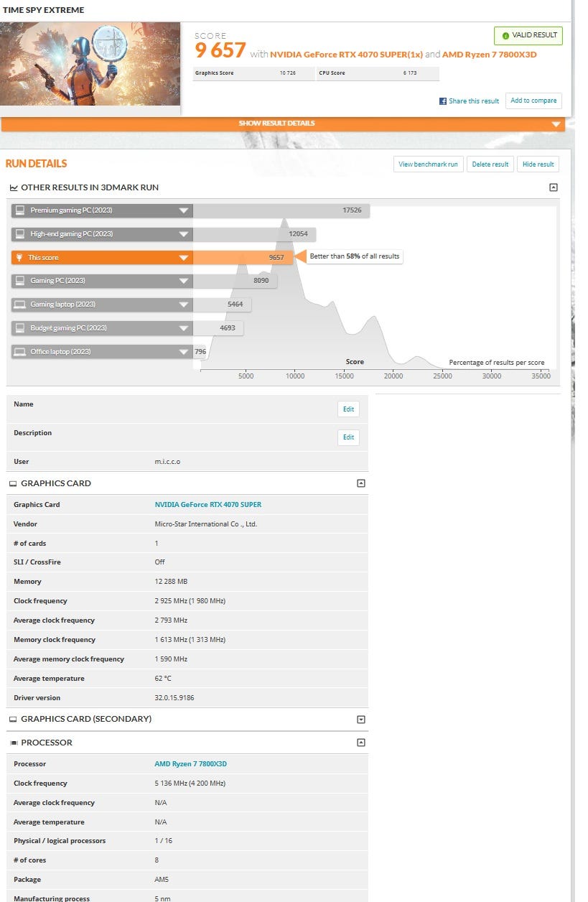Open NVIDIA GeForce RTX 4070 SUPER table link
The width and height of the screenshot is (588, 902).
point(208,505)
